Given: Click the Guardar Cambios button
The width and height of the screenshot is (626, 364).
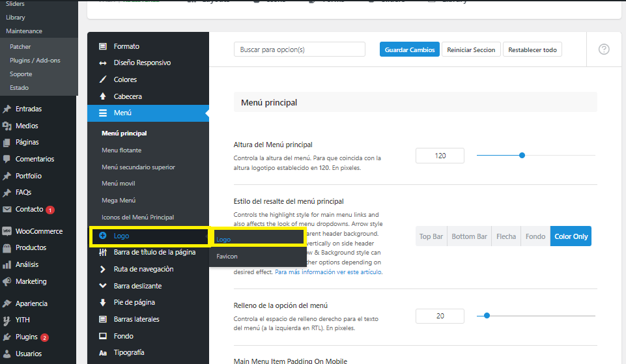Looking at the screenshot, I should coord(410,49).
